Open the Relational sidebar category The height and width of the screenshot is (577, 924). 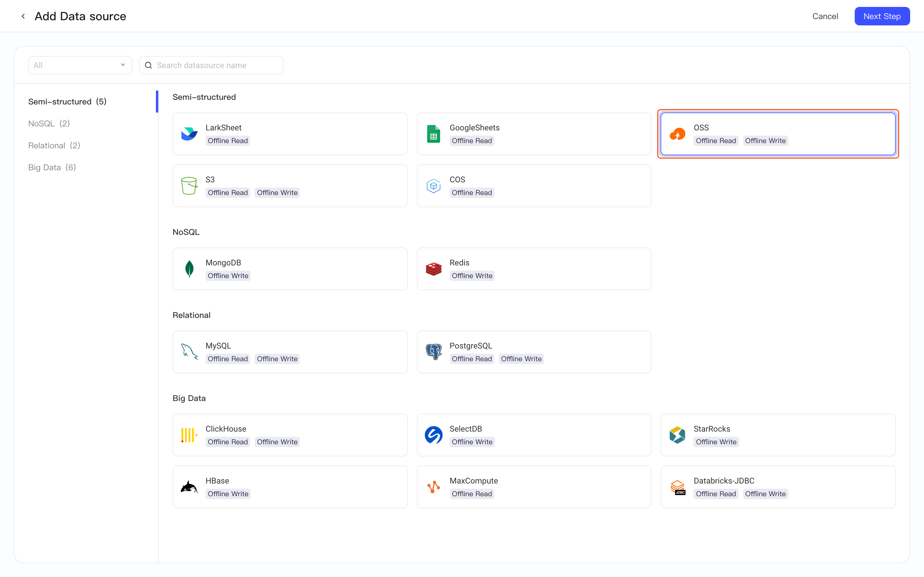point(54,145)
